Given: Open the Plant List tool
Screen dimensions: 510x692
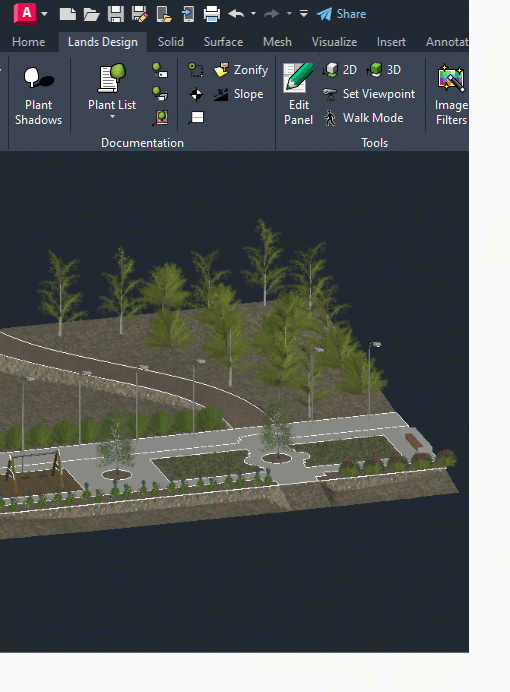Looking at the screenshot, I should (x=112, y=87).
